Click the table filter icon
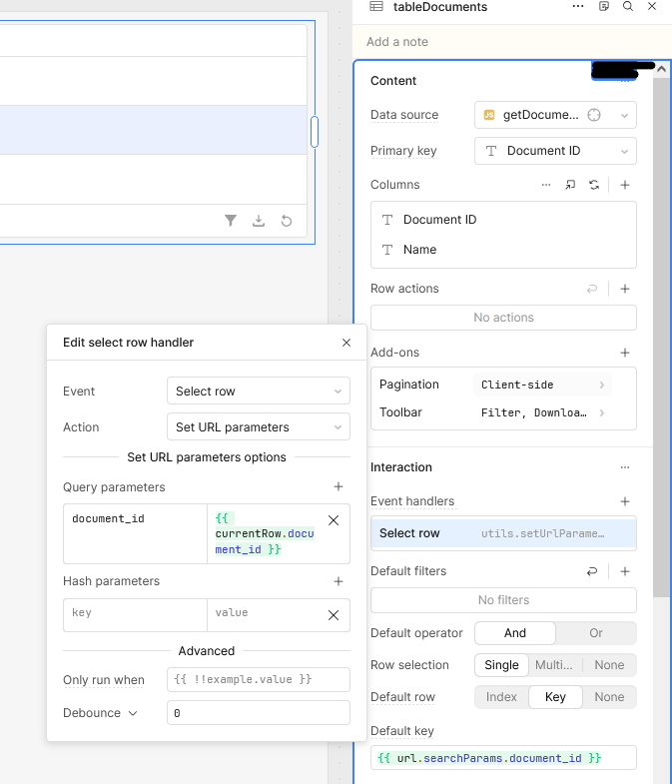The width and height of the screenshot is (672, 784). [231, 221]
